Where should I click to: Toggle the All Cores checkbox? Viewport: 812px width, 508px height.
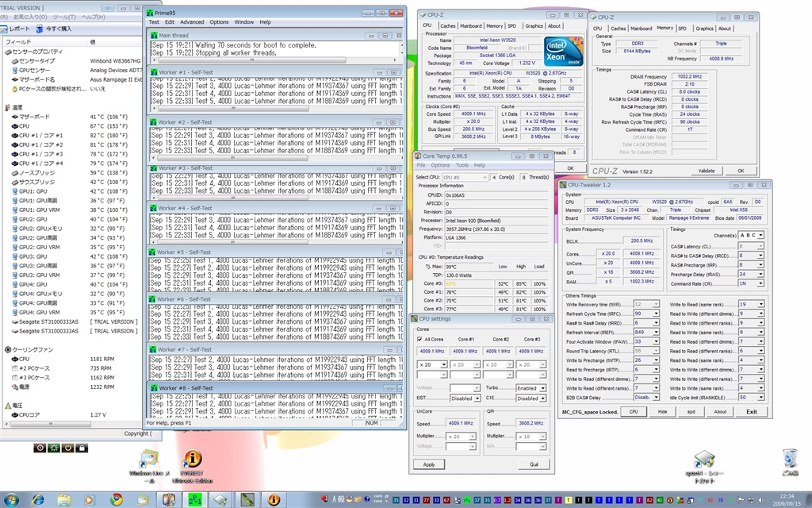tap(421, 339)
